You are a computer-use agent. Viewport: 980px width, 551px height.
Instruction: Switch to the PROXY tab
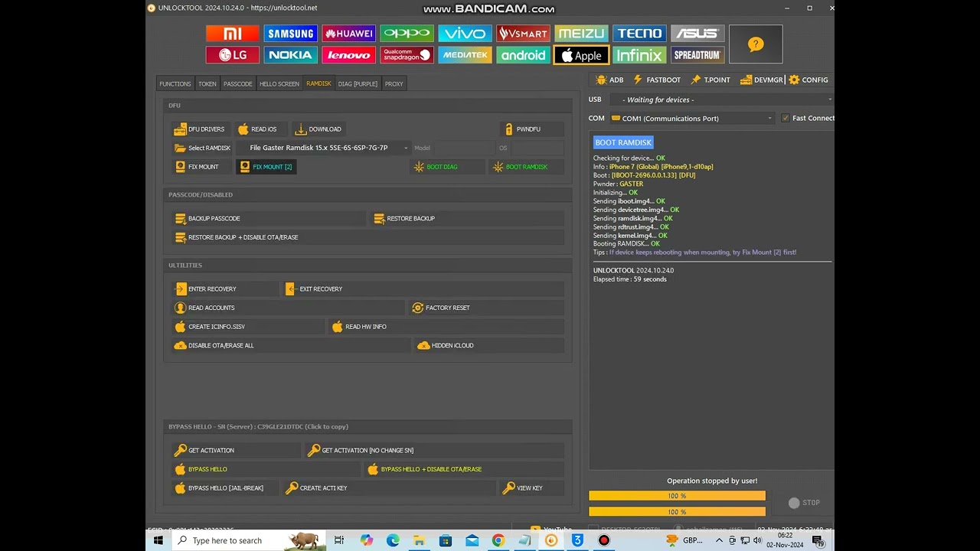[394, 83]
